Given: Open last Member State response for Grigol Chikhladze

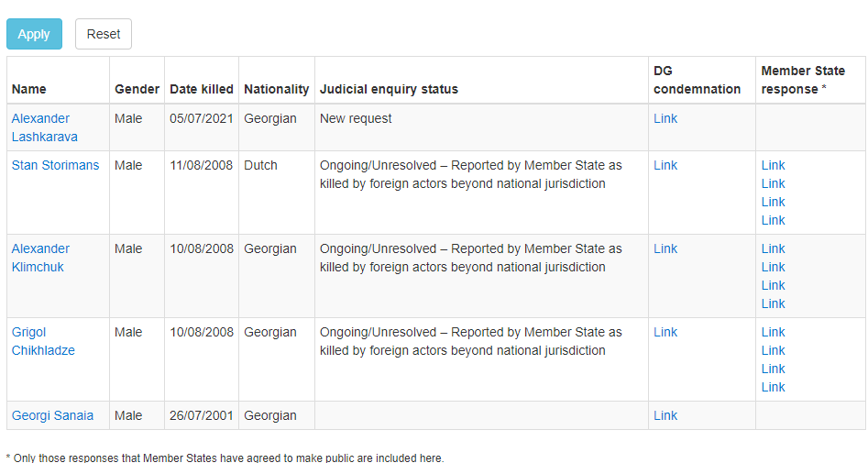Looking at the screenshot, I should 773,387.
